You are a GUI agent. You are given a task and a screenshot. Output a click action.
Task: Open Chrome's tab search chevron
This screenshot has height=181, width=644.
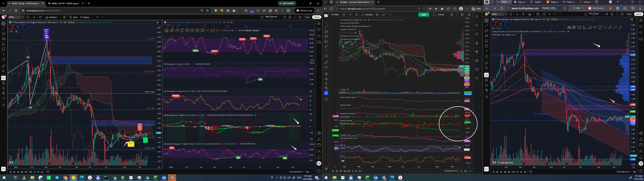[3, 3]
